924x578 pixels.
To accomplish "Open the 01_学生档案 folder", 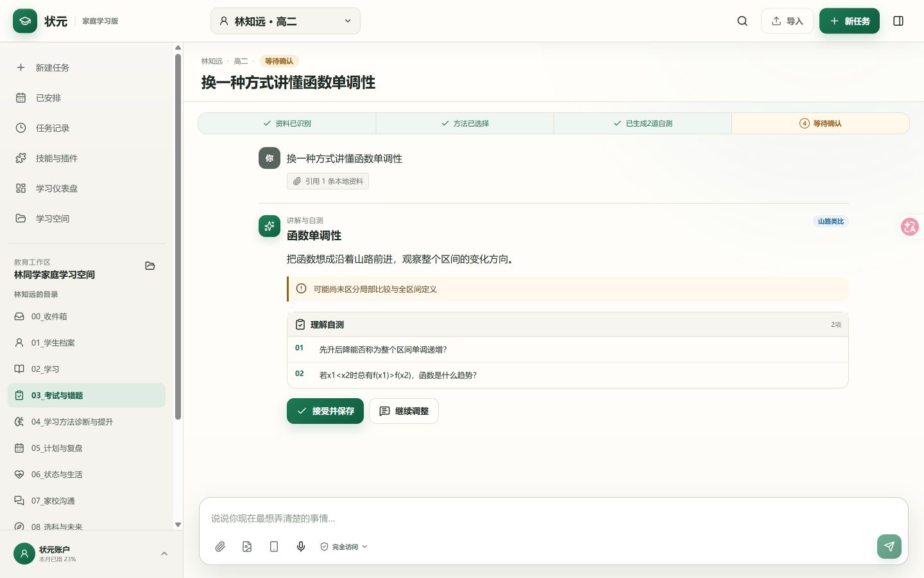I will tap(87, 343).
